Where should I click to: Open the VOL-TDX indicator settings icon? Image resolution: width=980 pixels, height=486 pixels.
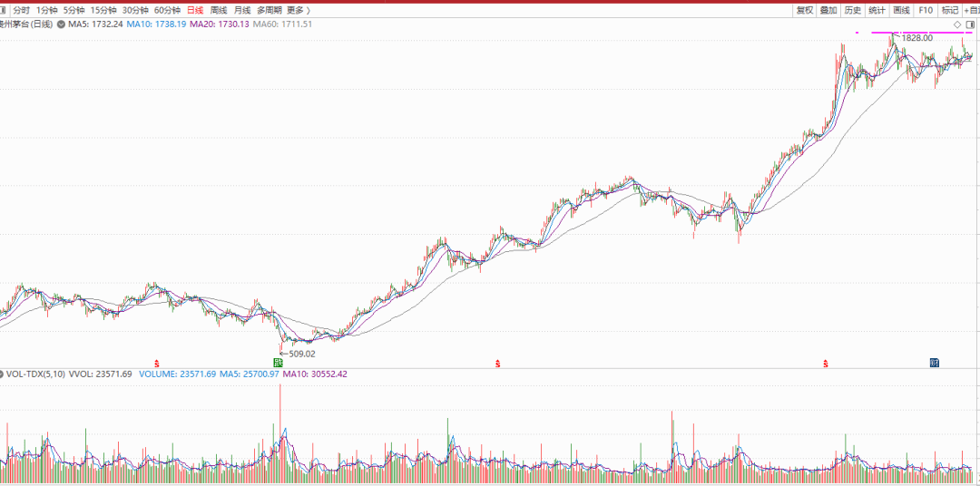pyautogui.click(x=2, y=374)
